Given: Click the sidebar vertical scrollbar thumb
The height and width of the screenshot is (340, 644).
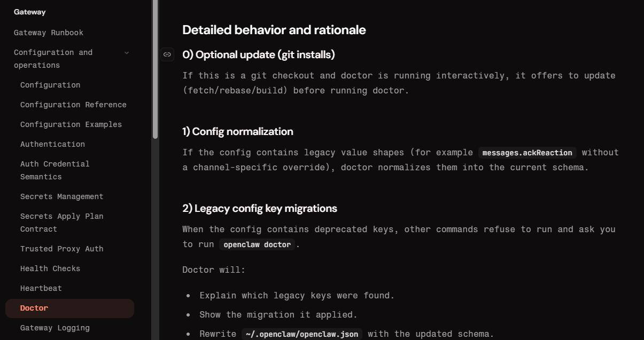Looking at the screenshot, I should point(155,69).
